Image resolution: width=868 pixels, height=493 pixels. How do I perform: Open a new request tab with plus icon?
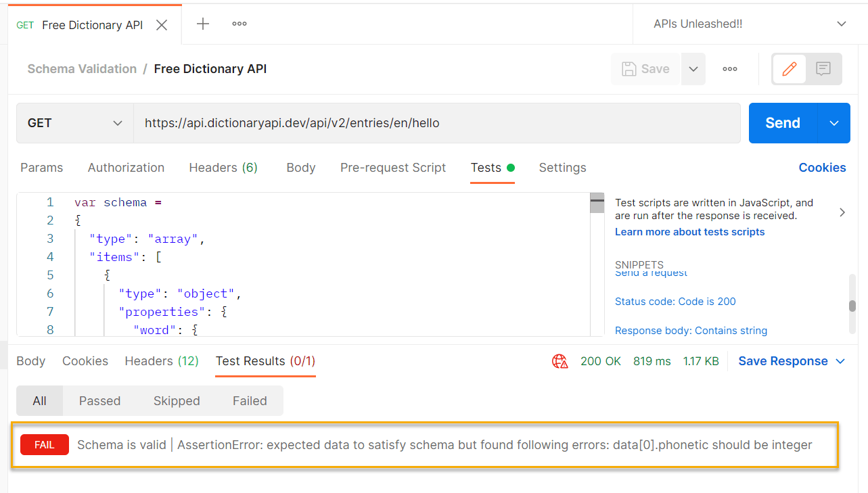202,24
